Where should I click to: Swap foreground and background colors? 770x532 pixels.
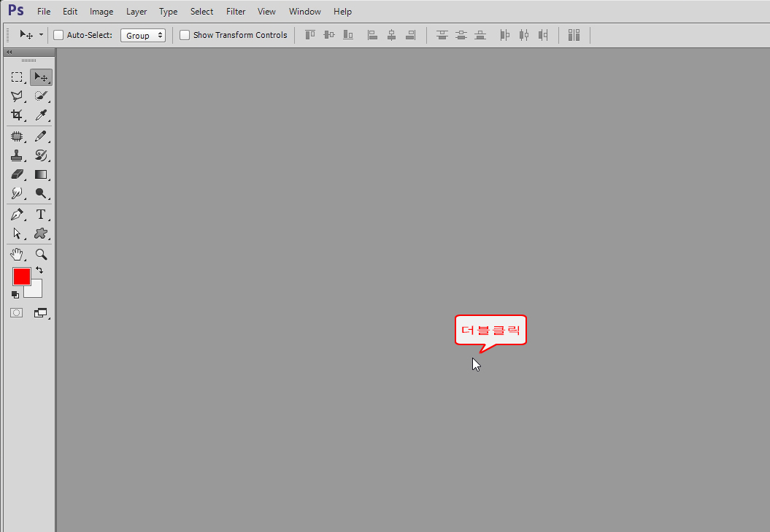point(39,270)
